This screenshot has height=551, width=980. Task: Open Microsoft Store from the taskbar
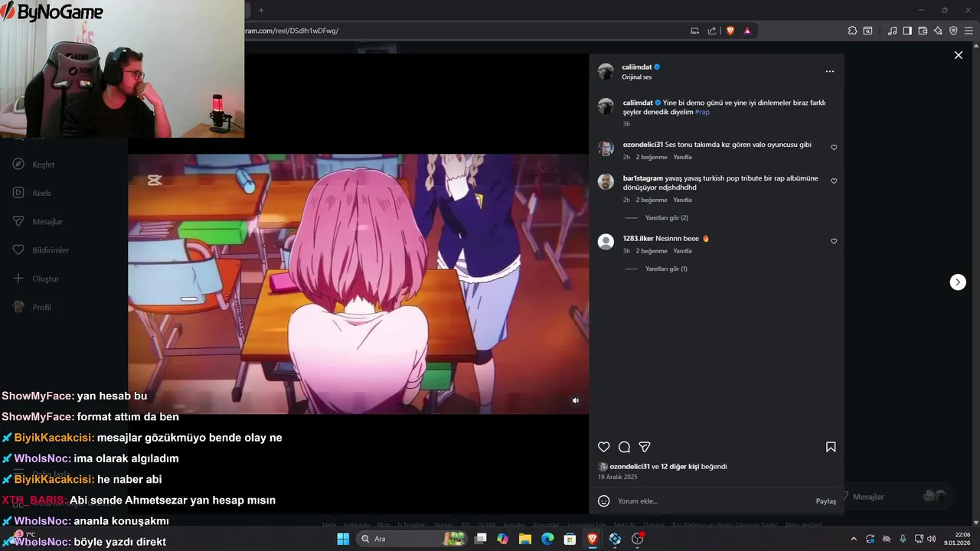pyautogui.click(x=570, y=539)
